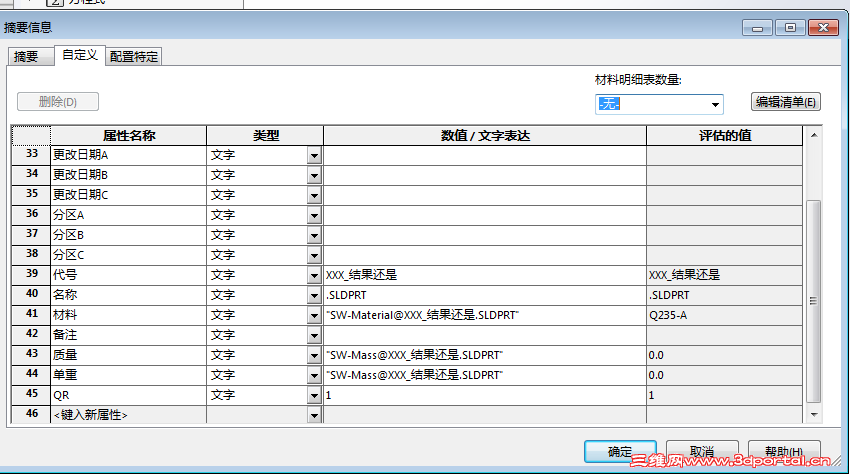The height and width of the screenshot is (474, 850).
Task: Open type dropdown for 更改日期C row
Action: click(x=314, y=196)
